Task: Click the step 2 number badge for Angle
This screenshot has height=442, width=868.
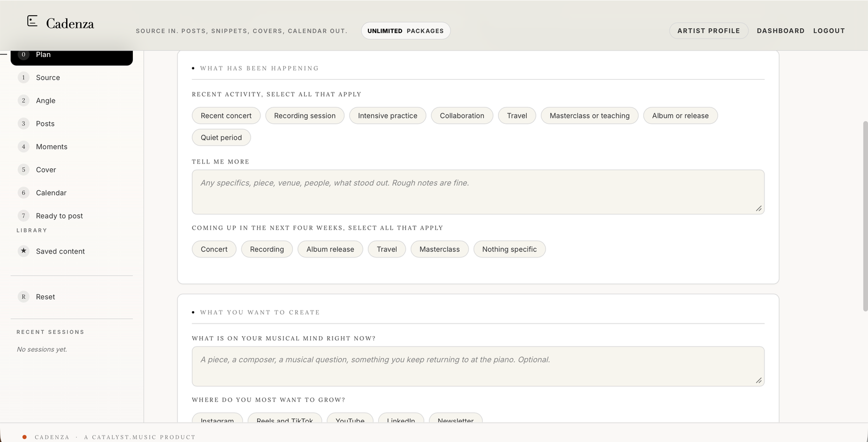Action: click(23, 100)
